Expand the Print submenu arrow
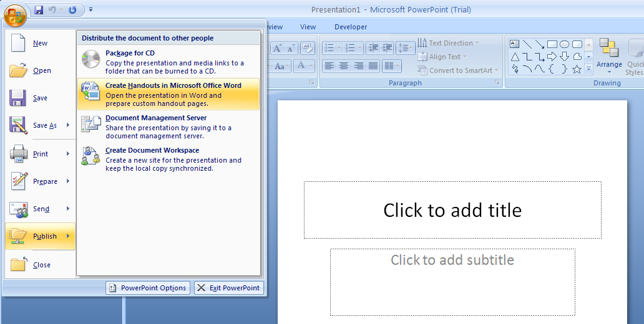The image size is (644, 324). tap(68, 154)
